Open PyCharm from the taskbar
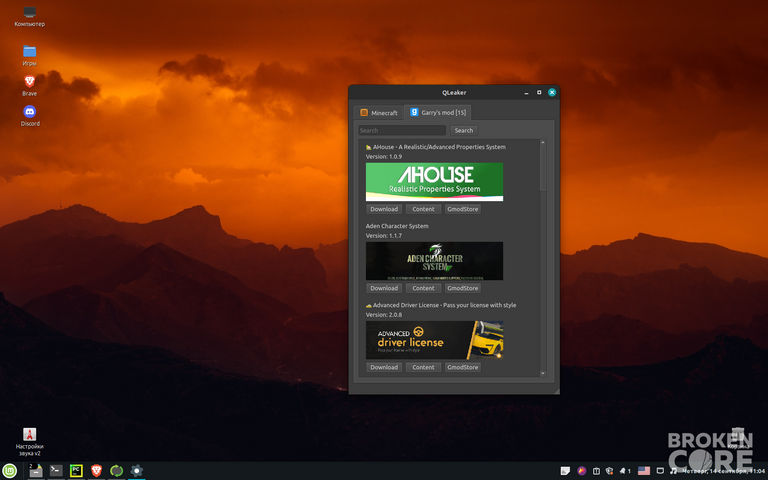768x480 pixels. [x=76, y=471]
